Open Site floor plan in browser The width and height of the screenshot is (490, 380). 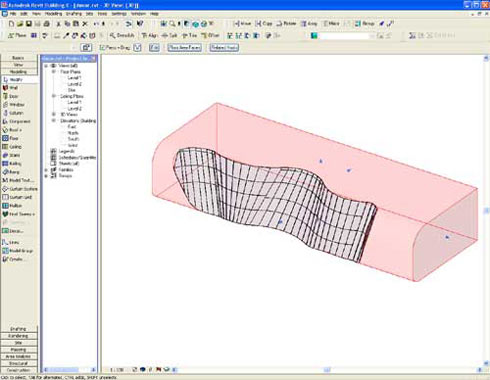pos(72,90)
